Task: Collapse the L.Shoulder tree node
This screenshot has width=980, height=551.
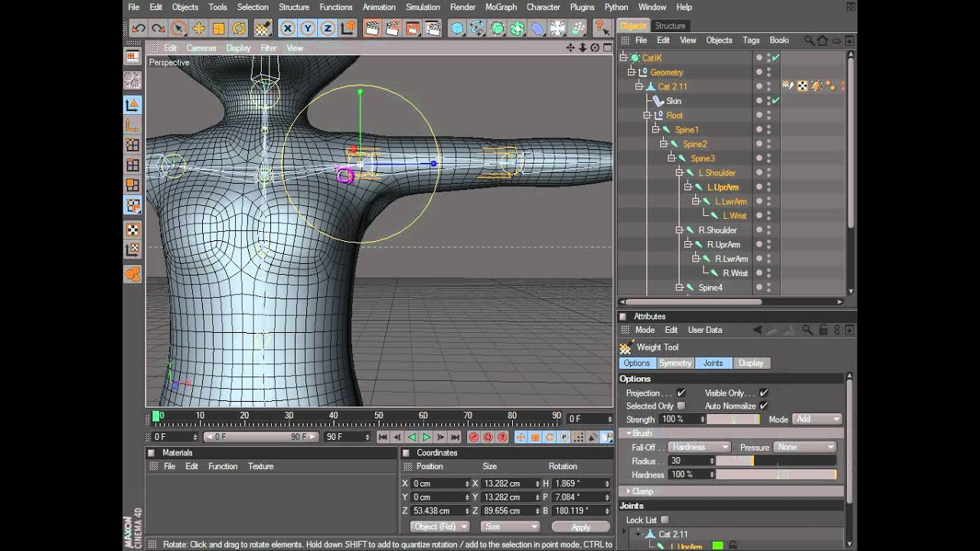Action: [679, 173]
